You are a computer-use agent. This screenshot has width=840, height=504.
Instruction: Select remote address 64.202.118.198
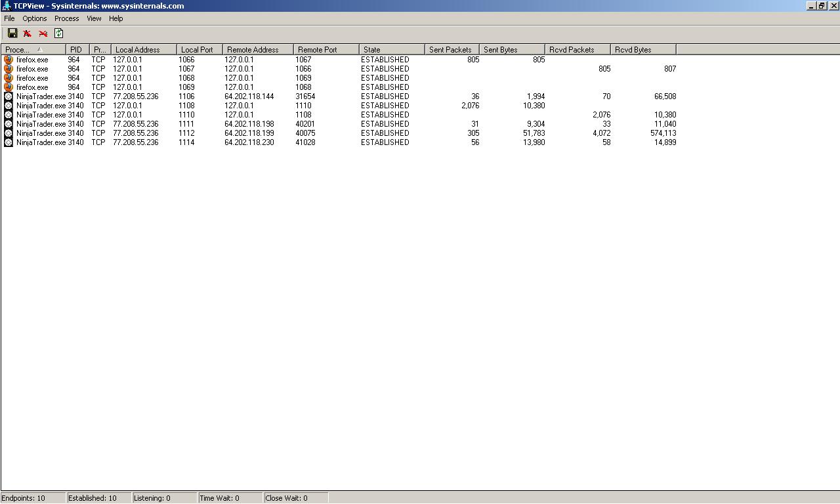point(249,124)
